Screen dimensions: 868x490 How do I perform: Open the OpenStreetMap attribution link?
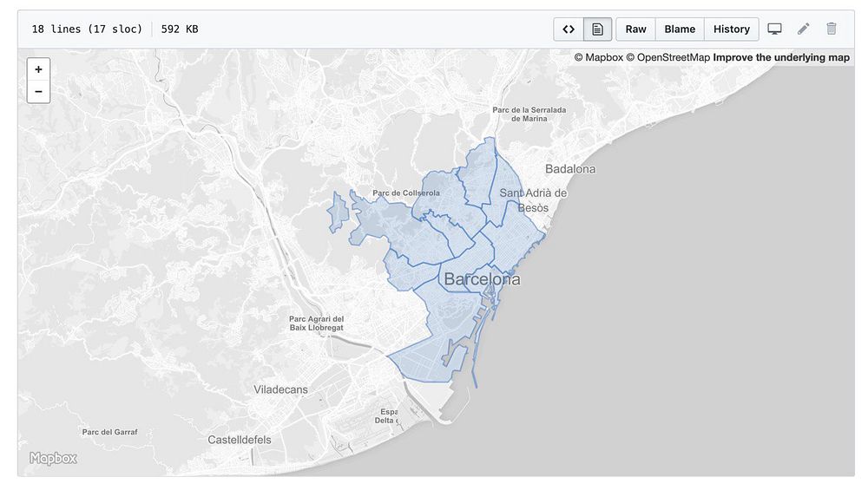click(x=667, y=57)
